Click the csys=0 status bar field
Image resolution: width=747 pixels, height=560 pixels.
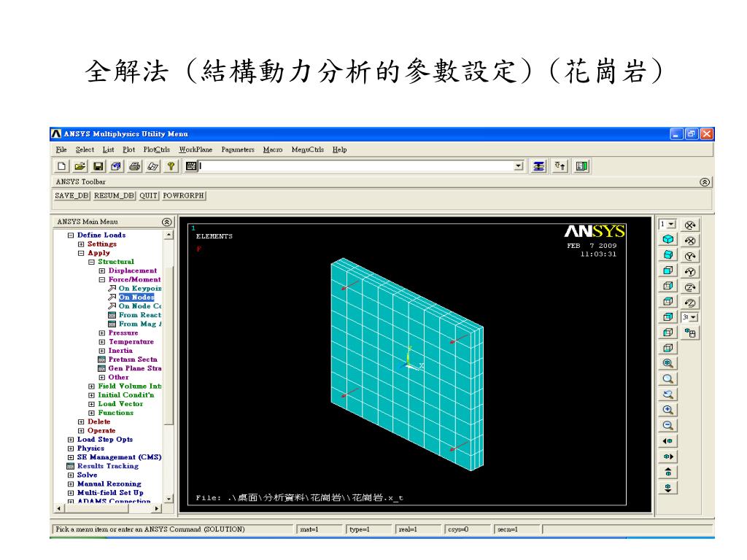(x=468, y=529)
